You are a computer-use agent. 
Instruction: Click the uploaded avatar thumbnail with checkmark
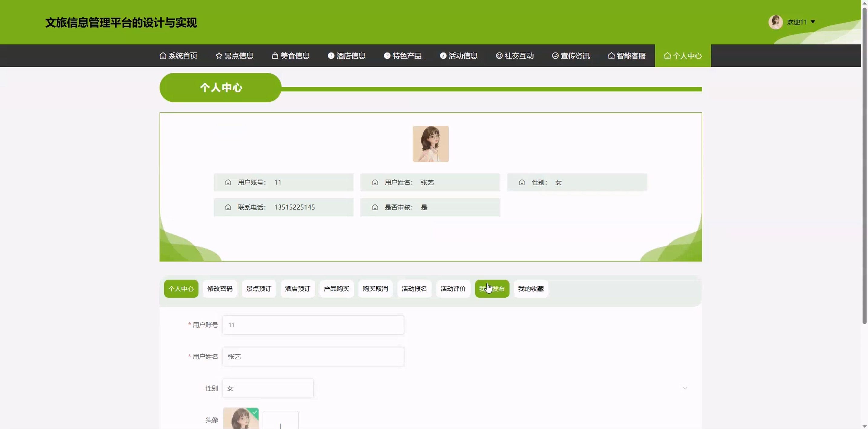[241, 418]
